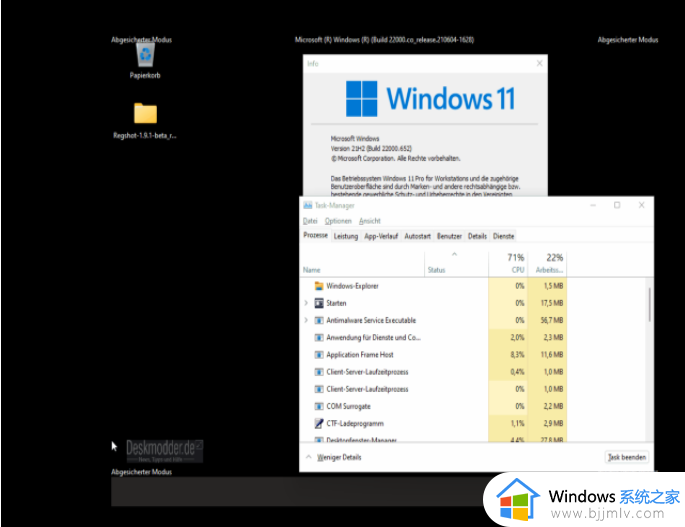Click the Version 21H2 text in Info

coord(371,149)
